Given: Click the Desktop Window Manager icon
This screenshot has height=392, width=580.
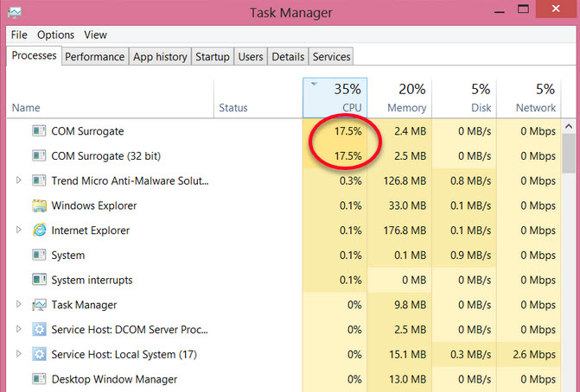Looking at the screenshot, I should [x=39, y=379].
